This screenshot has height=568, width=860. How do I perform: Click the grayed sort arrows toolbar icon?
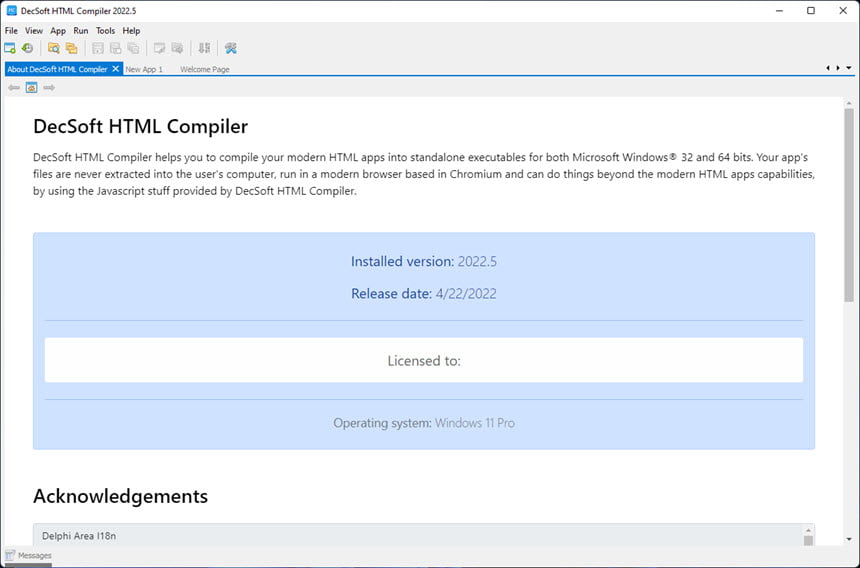pos(204,48)
